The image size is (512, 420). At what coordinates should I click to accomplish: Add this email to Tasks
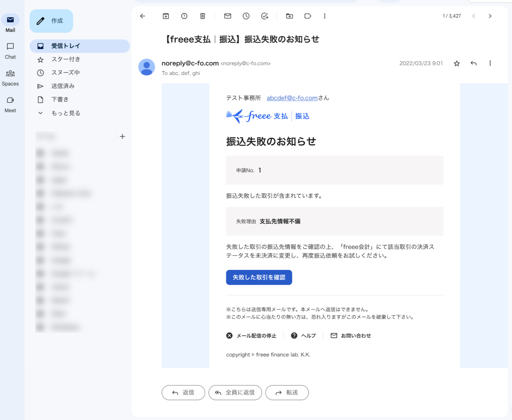click(x=265, y=16)
